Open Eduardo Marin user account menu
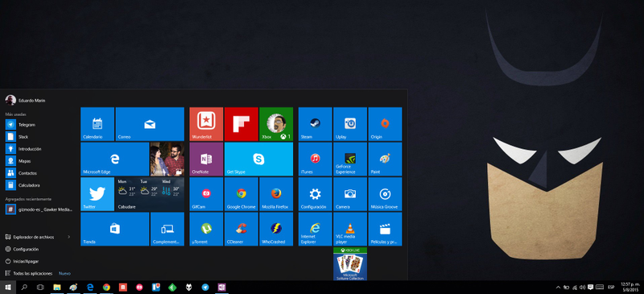Image resolution: width=644 pixels, height=294 pixels. tap(26, 101)
